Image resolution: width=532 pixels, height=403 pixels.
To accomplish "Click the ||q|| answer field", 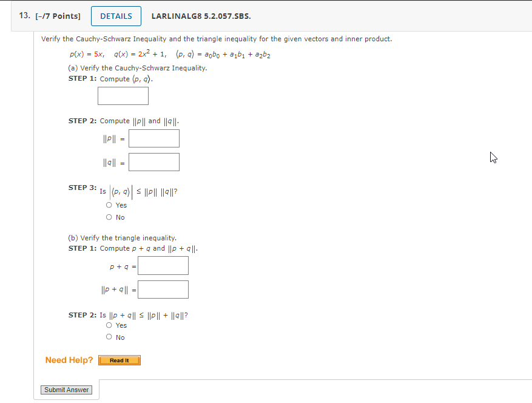I will [153, 161].
